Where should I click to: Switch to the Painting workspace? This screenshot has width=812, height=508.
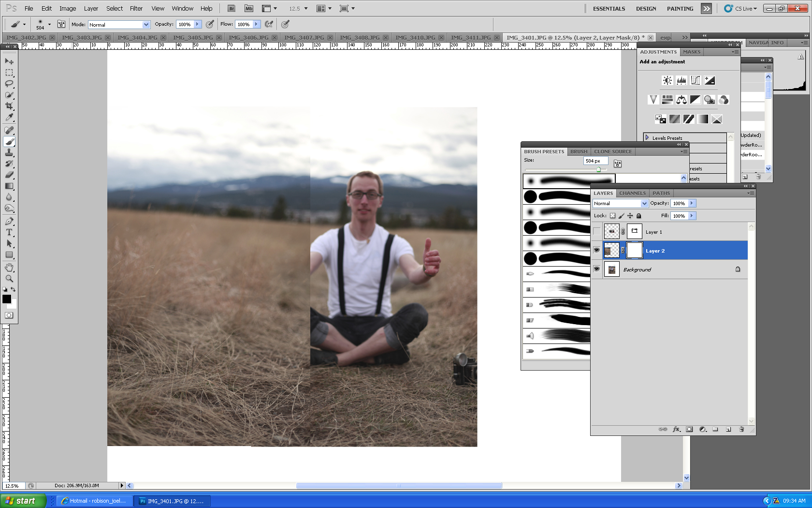click(680, 9)
